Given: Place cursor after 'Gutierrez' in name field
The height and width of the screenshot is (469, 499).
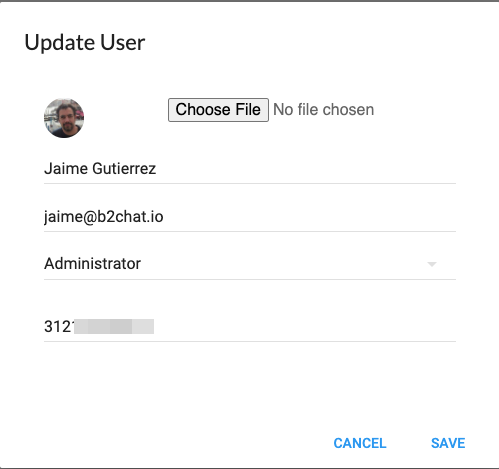Looking at the screenshot, I should (157, 169).
